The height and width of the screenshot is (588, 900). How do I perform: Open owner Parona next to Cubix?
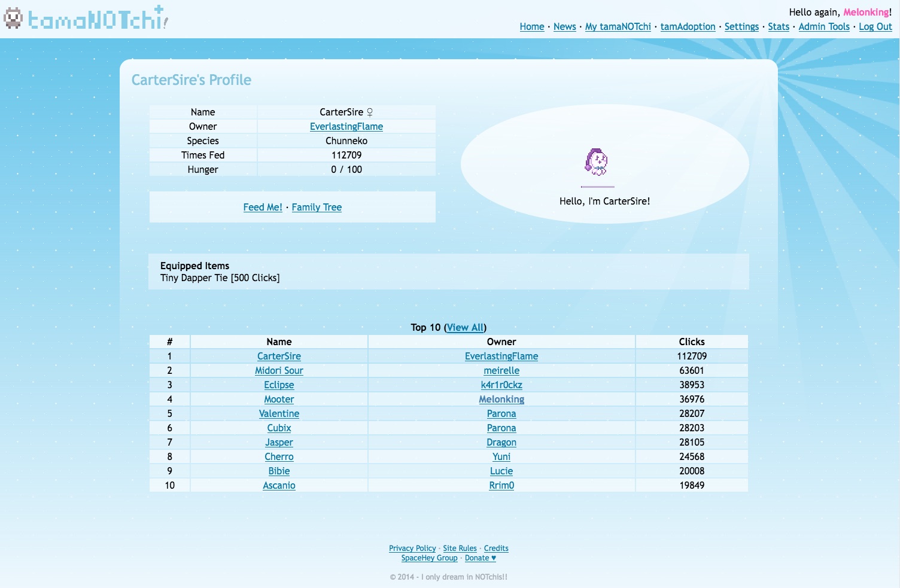point(501,428)
